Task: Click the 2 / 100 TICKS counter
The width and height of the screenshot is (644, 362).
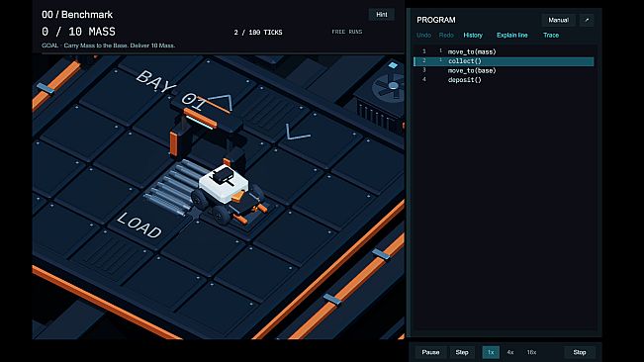Action: pos(258,32)
